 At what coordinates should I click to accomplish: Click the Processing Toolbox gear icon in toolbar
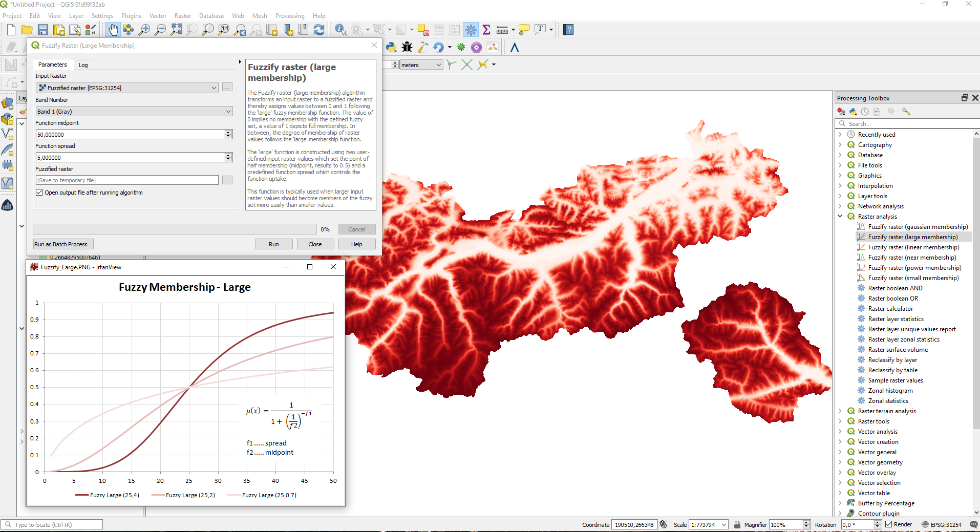pos(471,30)
